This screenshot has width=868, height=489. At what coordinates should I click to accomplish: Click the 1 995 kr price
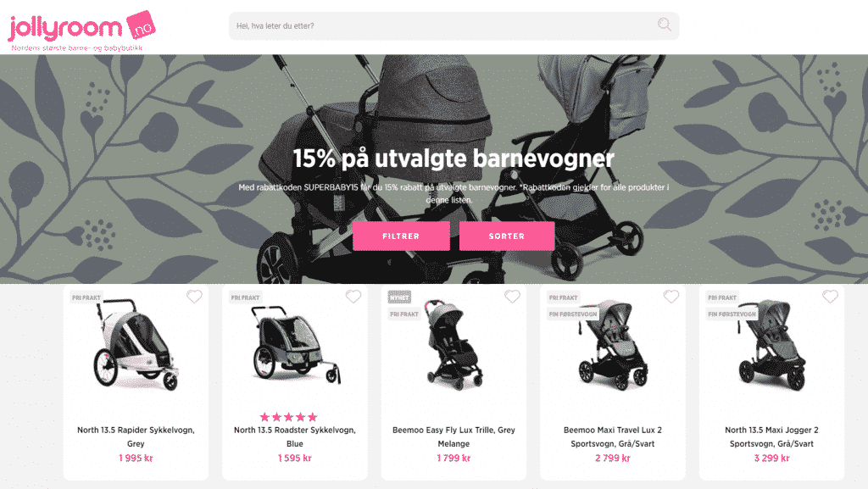(136, 458)
